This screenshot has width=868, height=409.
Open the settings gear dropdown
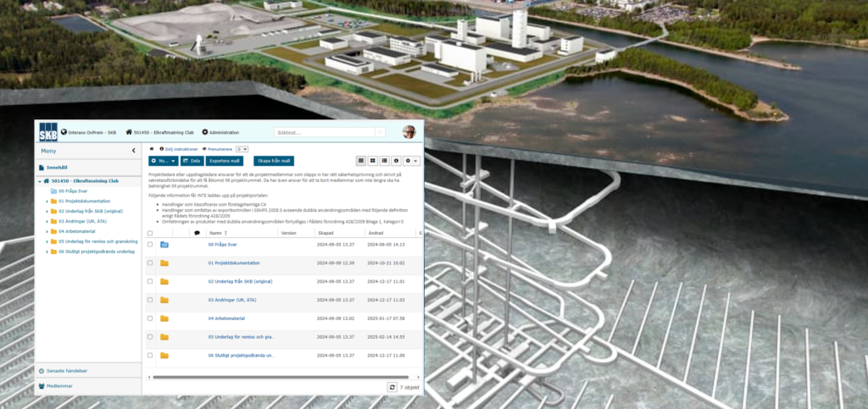click(x=412, y=160)
